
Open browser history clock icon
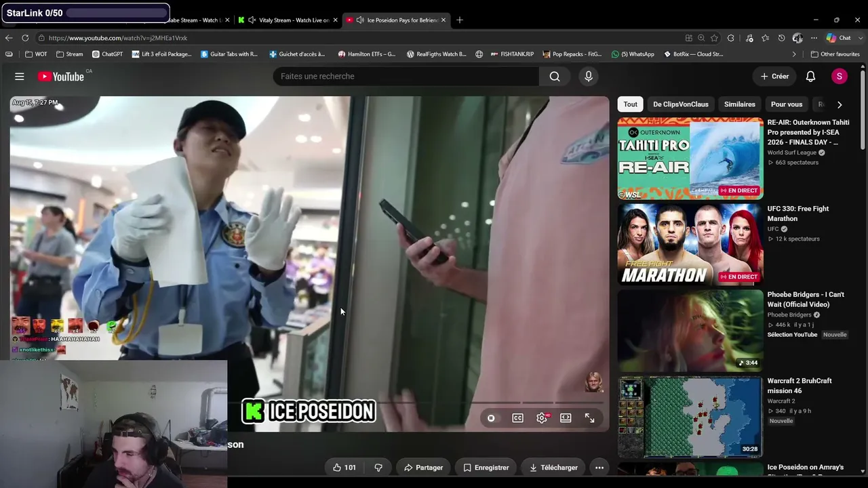tap(782, 38)
